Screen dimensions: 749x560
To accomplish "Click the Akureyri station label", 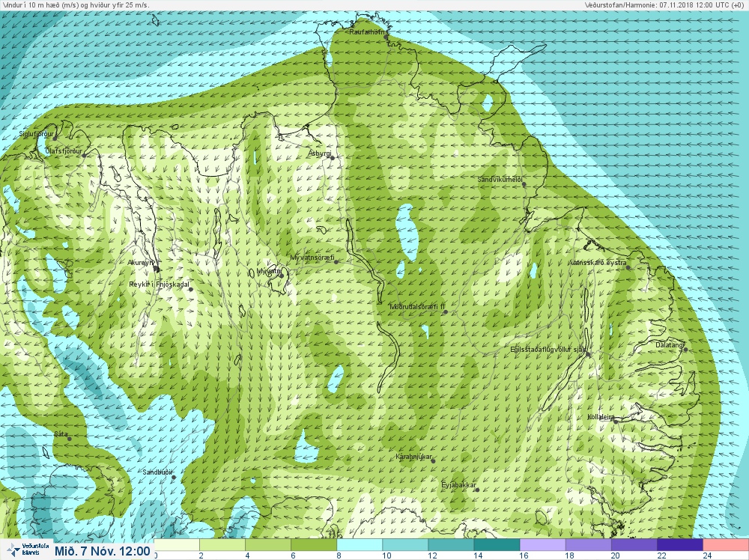I will (141, 263).
